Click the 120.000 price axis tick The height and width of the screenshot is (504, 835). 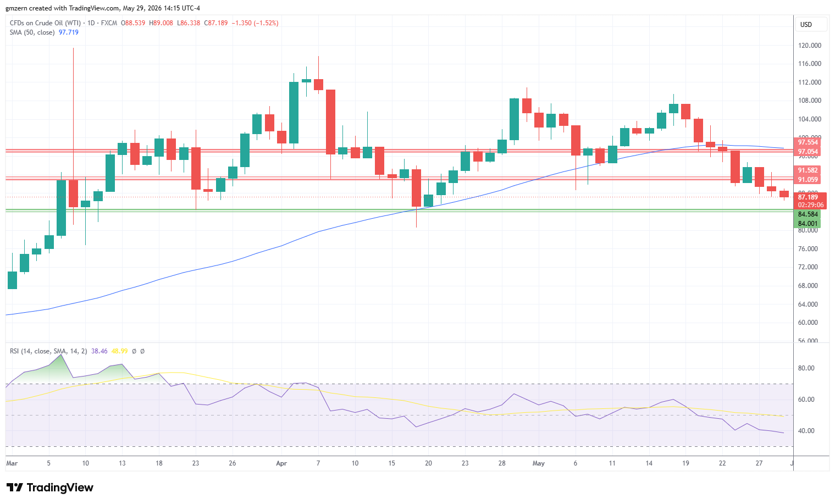[x=809, y=46]
